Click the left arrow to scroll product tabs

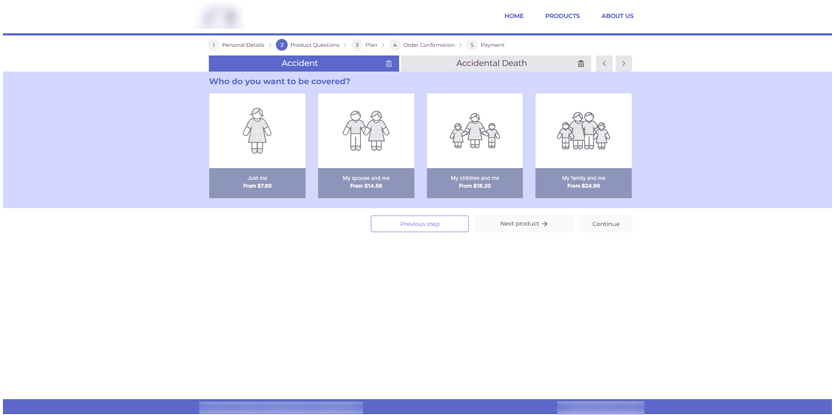(x=604, y=64)
